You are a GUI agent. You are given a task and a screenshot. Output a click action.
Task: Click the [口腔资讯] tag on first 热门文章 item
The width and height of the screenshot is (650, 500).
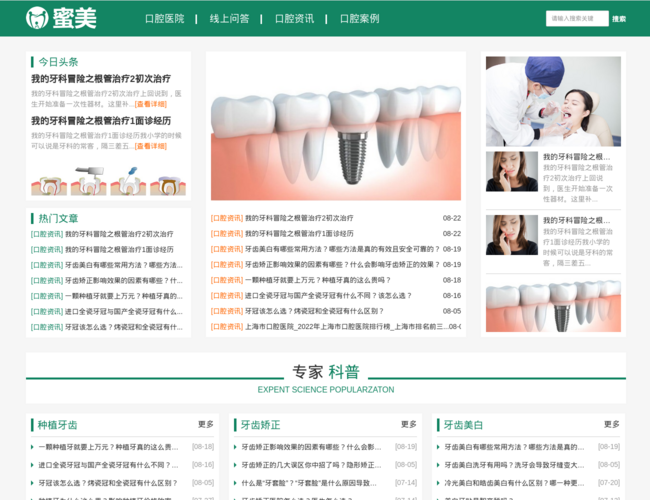[x=46, y=234]
